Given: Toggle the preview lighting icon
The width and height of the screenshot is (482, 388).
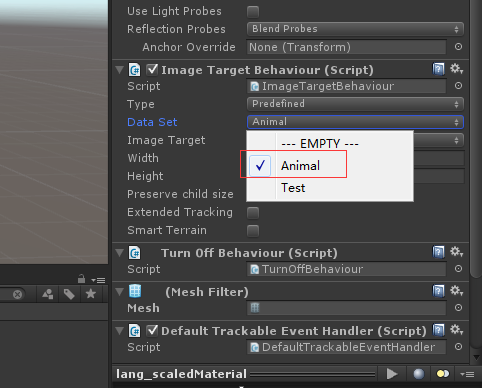Looking at the screenshot, I should click(443, 374).
